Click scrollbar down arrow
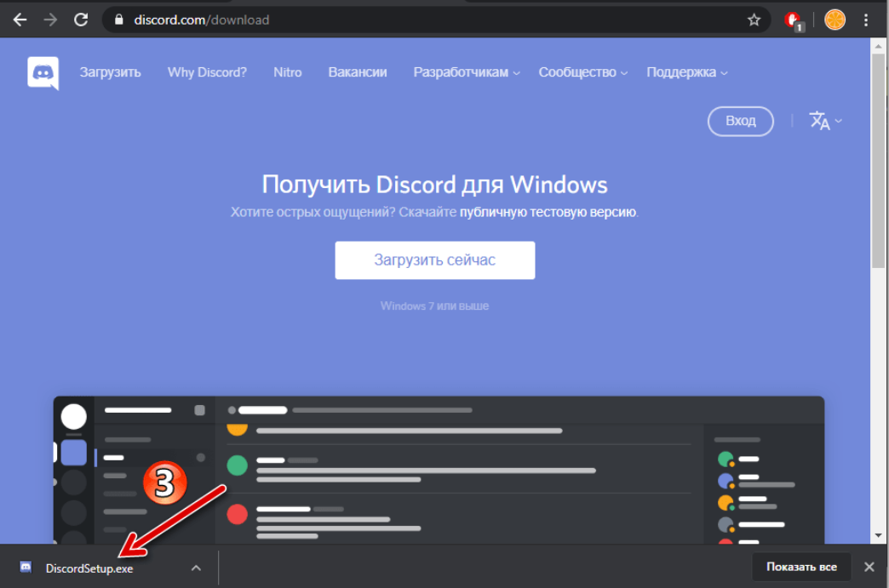 click(x=878, y=534)
